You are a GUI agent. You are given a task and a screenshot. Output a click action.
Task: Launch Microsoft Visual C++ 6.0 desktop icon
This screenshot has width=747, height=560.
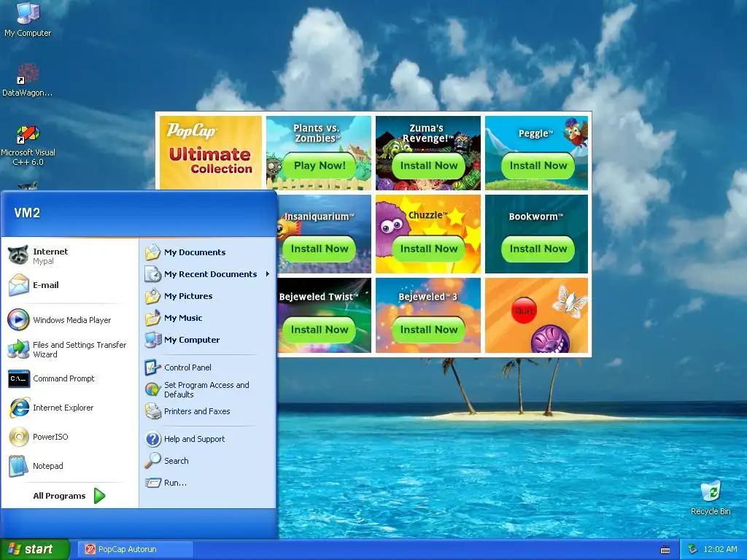[x=28, y=145]
